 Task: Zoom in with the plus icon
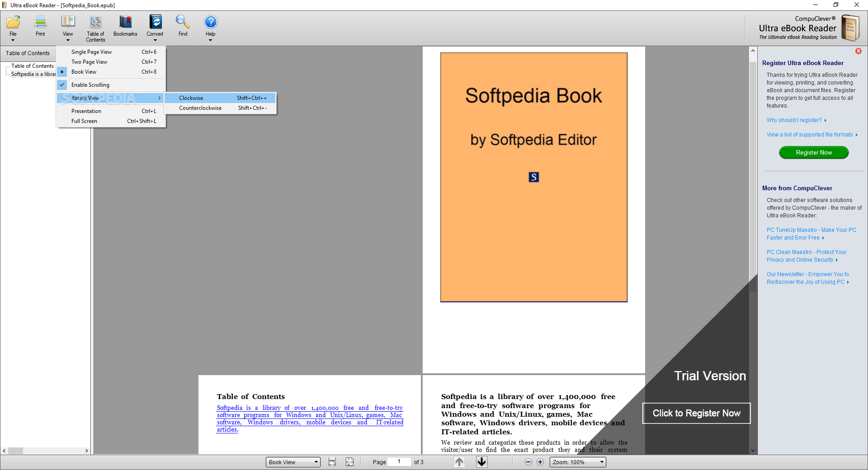click(x=540, y=462)
